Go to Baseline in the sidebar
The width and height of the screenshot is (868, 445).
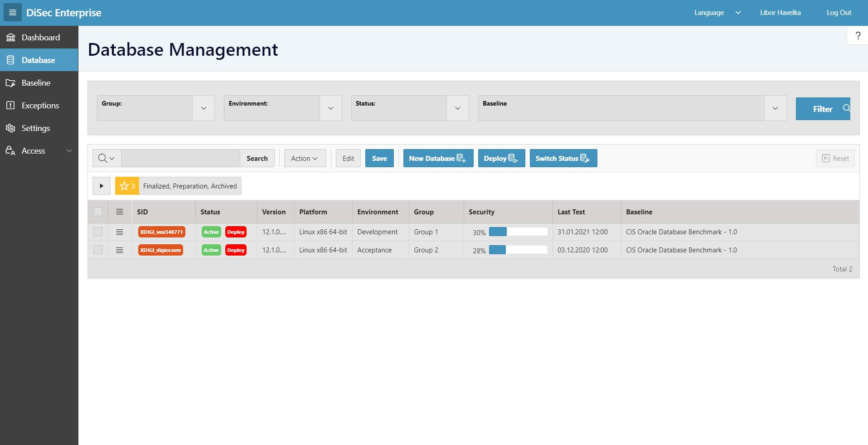[x=36, y=83]
